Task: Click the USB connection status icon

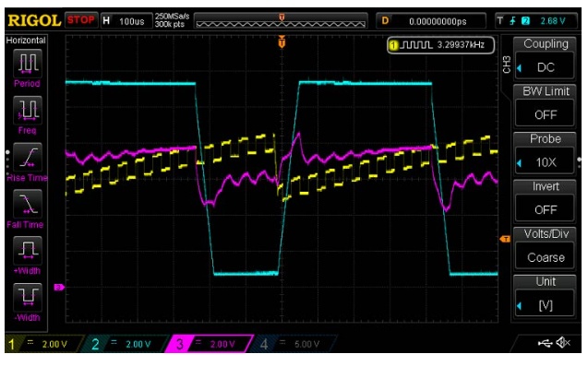Action: click(545, 343)
